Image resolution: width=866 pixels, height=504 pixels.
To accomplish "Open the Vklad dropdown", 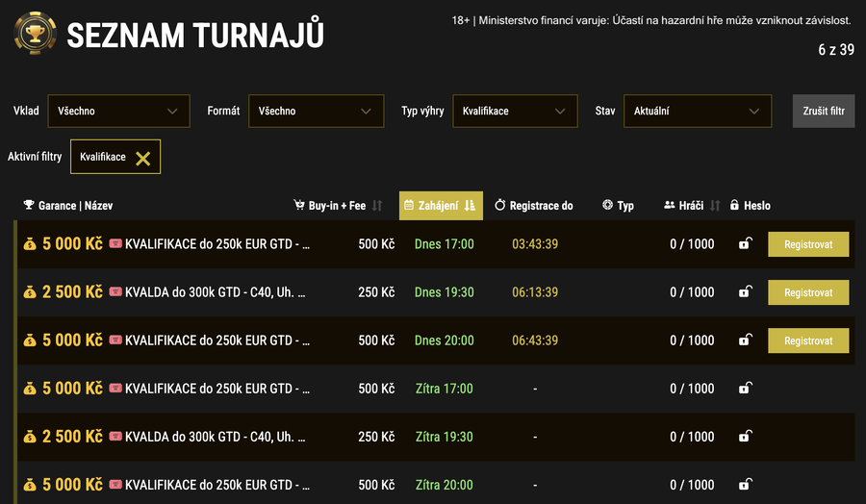I will [x=118, y=111].
